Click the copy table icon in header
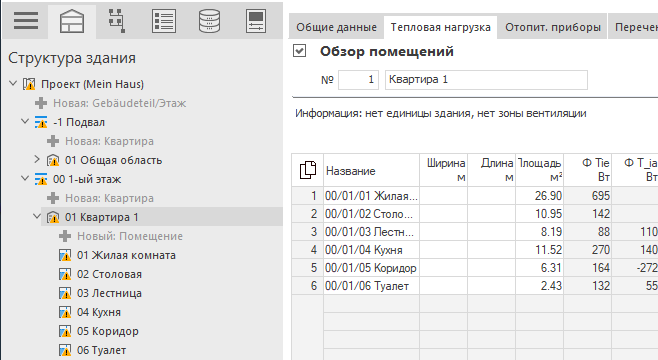658x360 pixels. [x=308, y=170]
